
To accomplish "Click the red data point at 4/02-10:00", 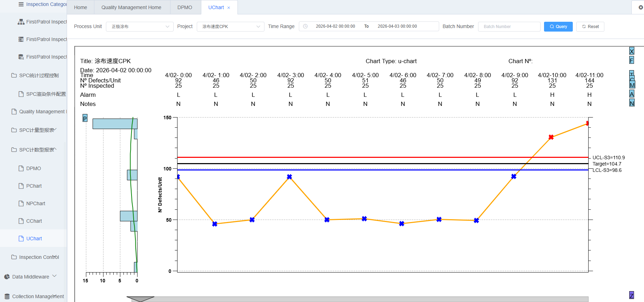I will [551, 137].
